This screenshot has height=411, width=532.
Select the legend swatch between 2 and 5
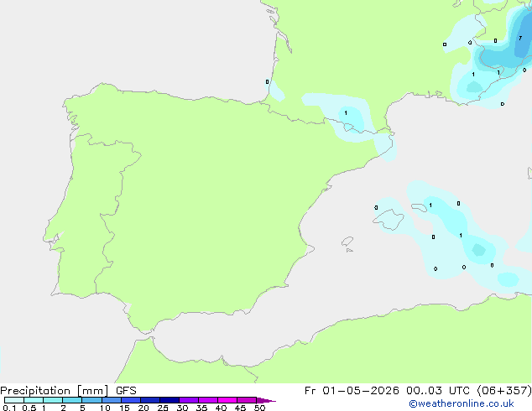pos(73,400)
